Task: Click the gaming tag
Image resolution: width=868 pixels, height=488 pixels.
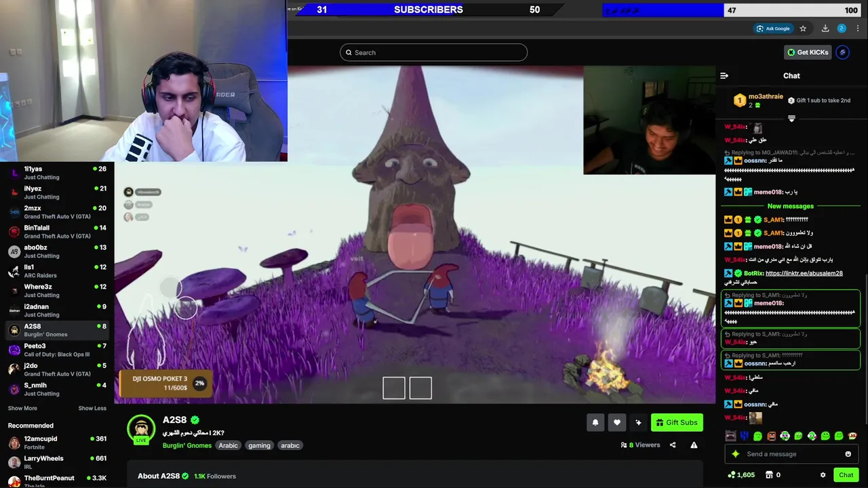Action: [x=259, y=445]
